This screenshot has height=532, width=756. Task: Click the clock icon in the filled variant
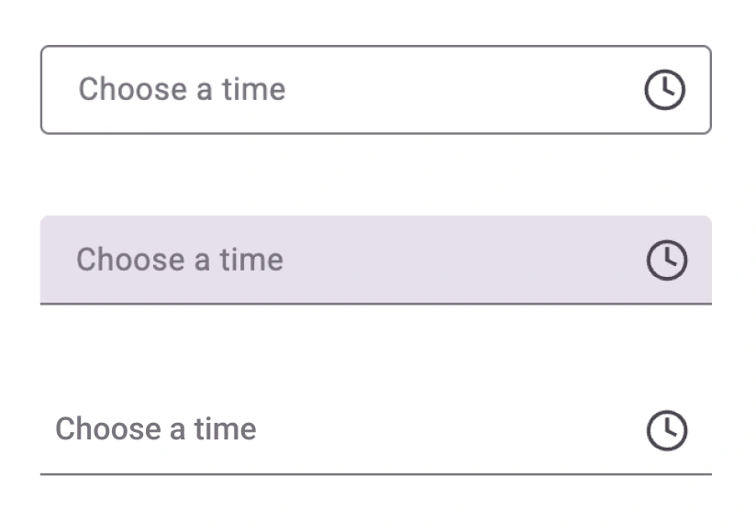(x=666, y=260)
